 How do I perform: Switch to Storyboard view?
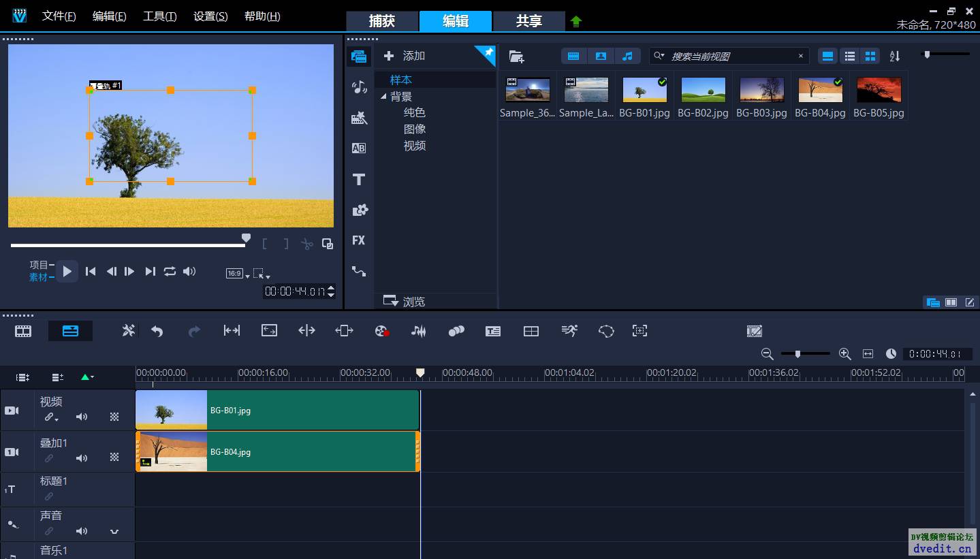tap(23, 331)
